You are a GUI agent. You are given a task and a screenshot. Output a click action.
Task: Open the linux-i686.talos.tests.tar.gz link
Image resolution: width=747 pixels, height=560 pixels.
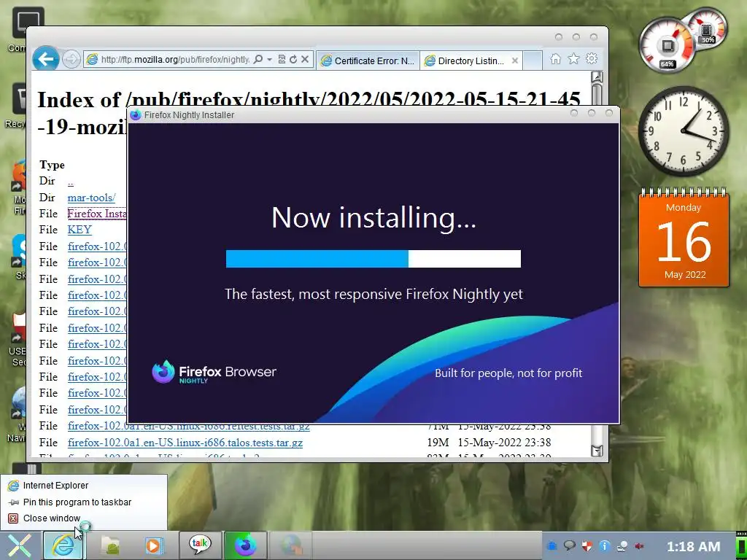coord(185,443)
